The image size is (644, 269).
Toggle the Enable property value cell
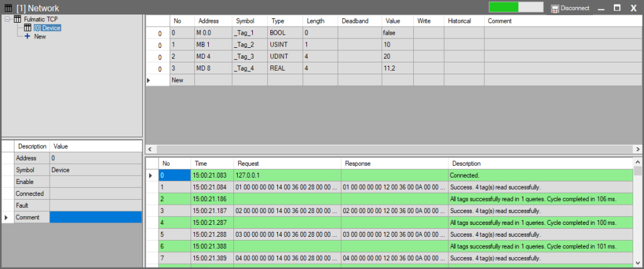coord(95,181)
